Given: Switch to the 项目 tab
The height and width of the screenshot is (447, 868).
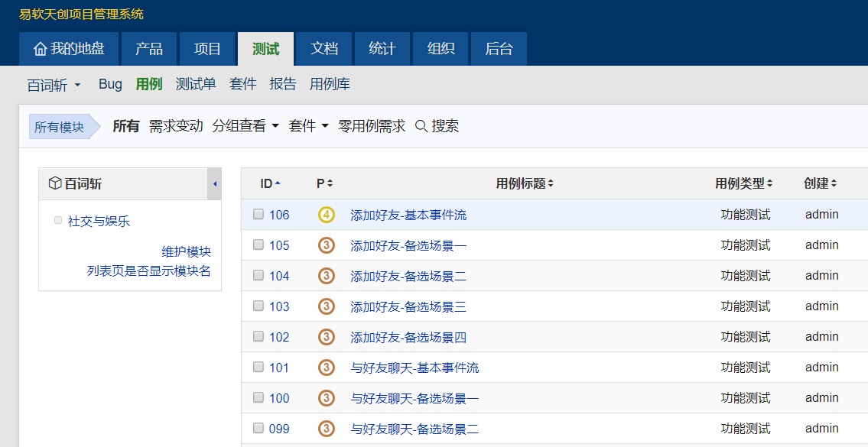Looking at the screenshot, I should click(207, 49).
